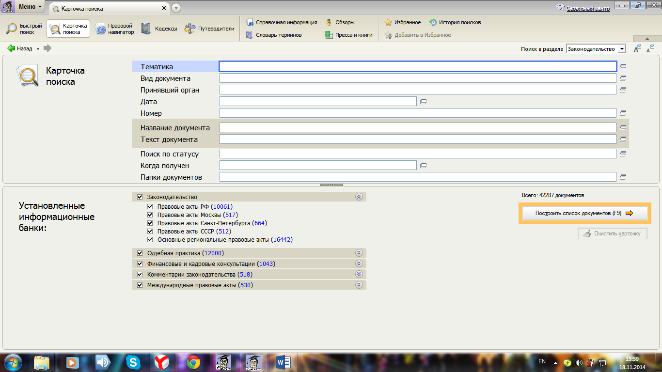The height and width of the screenshot is (372, 662).
Task: Open the selection list icon for Название документа
Action: point(623,127)
